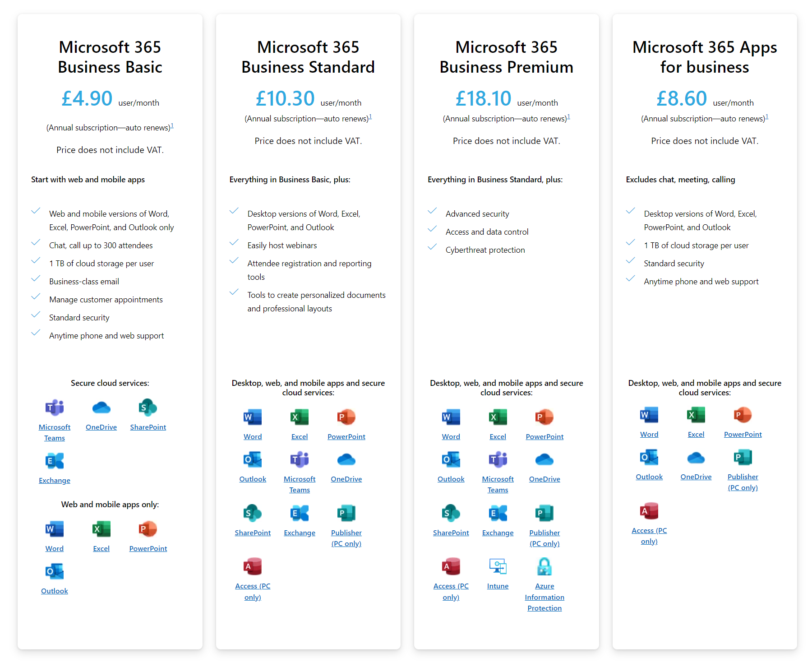Click the £4.90 price of Business Basic

coord(87,98)
